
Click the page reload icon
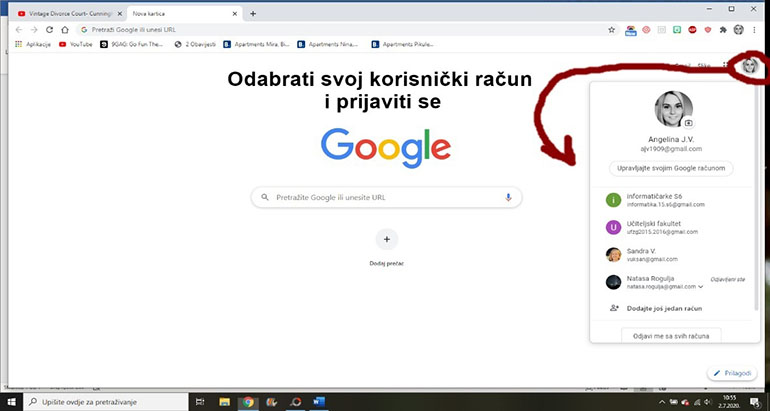pos(63,30)
